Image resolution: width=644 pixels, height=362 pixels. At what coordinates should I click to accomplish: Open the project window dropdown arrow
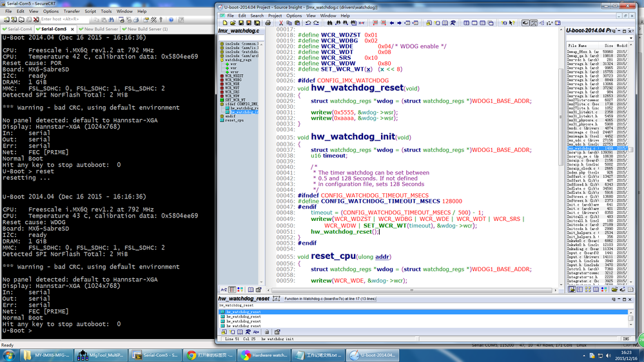click(x=631, y=38)
